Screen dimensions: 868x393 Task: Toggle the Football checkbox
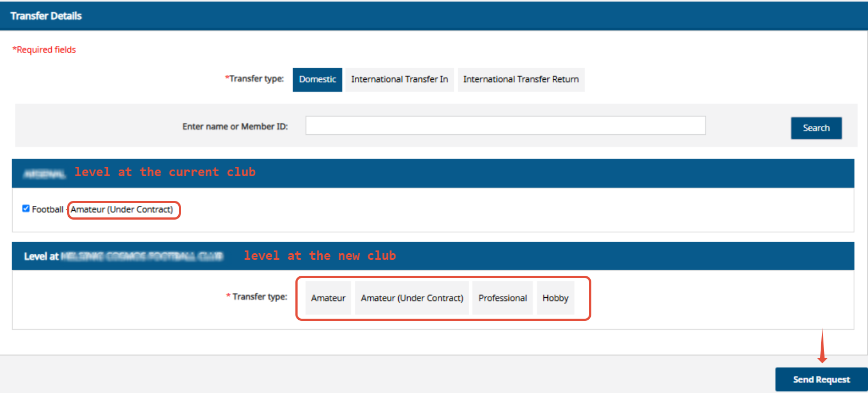(x=26, y=209)
